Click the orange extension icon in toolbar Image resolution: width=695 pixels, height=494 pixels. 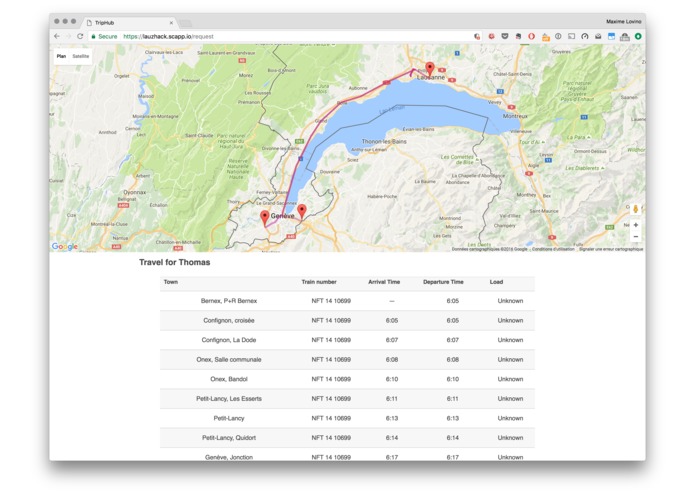[x=546, y=37]
